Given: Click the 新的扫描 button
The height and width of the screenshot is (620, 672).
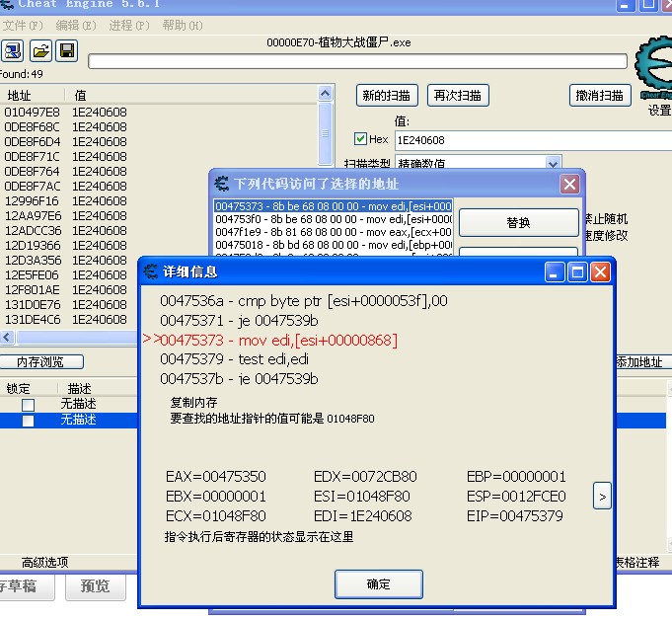Looking at the screenshot, I should tap(387, 95).
